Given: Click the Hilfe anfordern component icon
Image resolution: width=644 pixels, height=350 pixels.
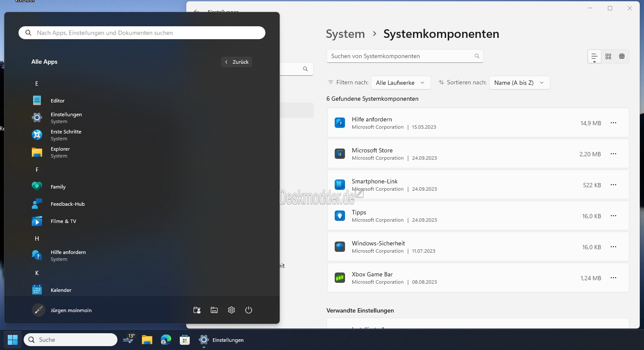Looking at the screenshot, I should click(340, 123).
